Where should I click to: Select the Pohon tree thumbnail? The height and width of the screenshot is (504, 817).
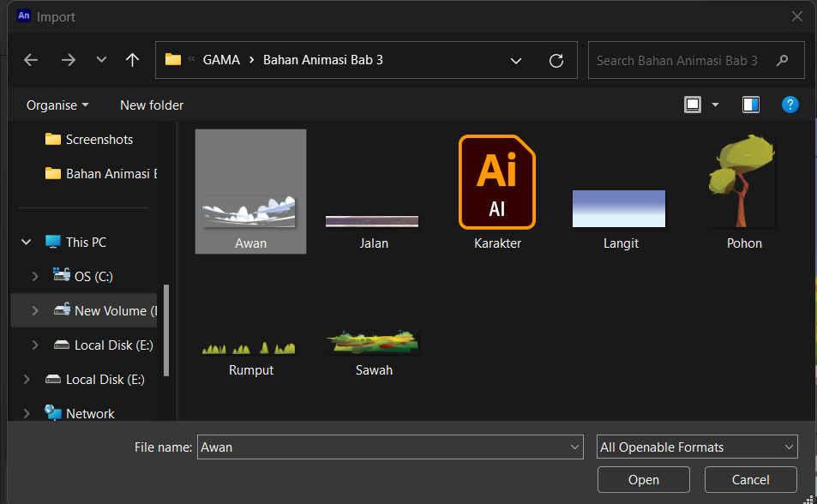pos(743,192)
